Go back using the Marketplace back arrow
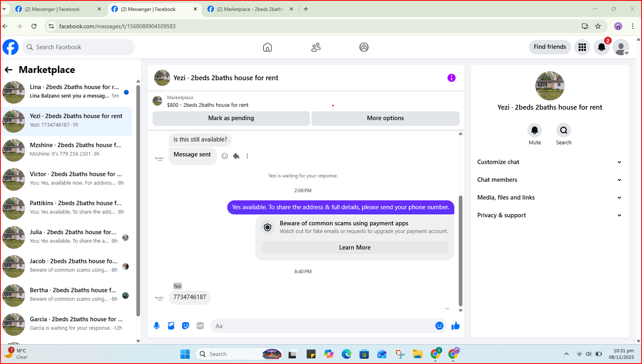The image size is (642, 364). click(8, 70)
